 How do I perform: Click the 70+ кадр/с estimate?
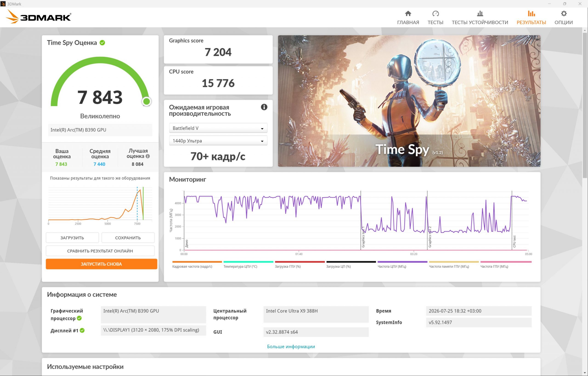coord(218,156)
